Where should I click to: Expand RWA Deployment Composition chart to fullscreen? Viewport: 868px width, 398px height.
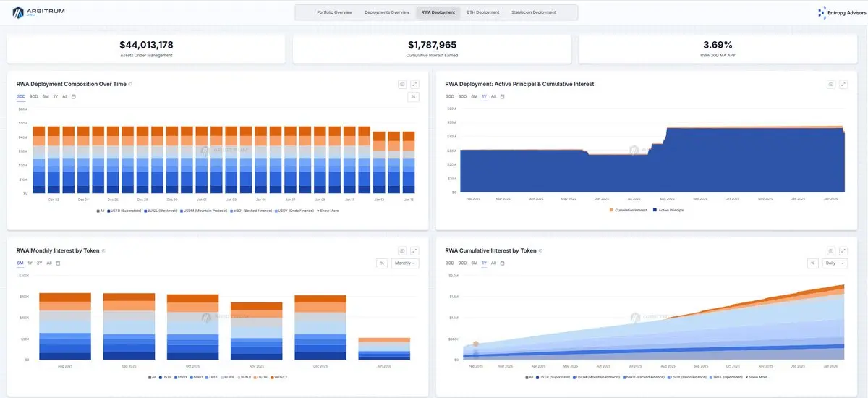(415, 84)
